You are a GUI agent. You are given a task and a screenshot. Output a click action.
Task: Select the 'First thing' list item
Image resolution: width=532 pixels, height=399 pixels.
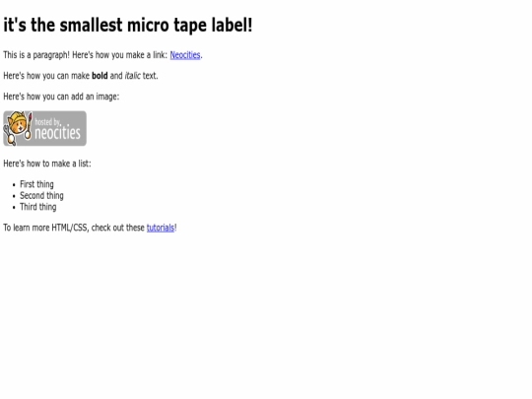coord(36,184)
